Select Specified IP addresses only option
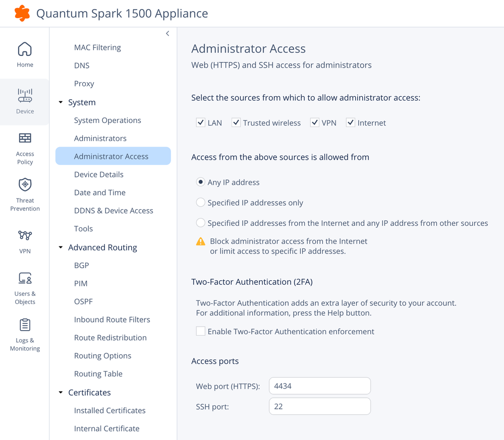The image size is (504, 440). pos(201,202)
